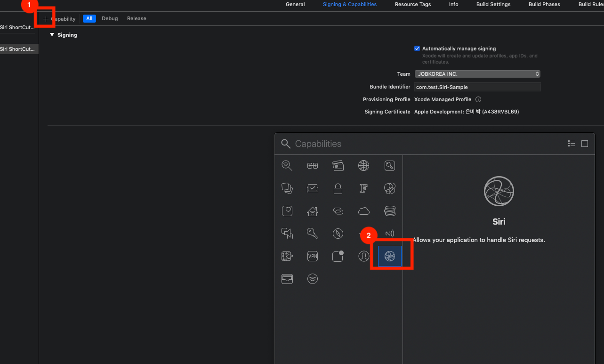Image resolution: width=604 pixels, height=364 pixels.
Task: Open the Build Phases tab
Action: [544, 4]
